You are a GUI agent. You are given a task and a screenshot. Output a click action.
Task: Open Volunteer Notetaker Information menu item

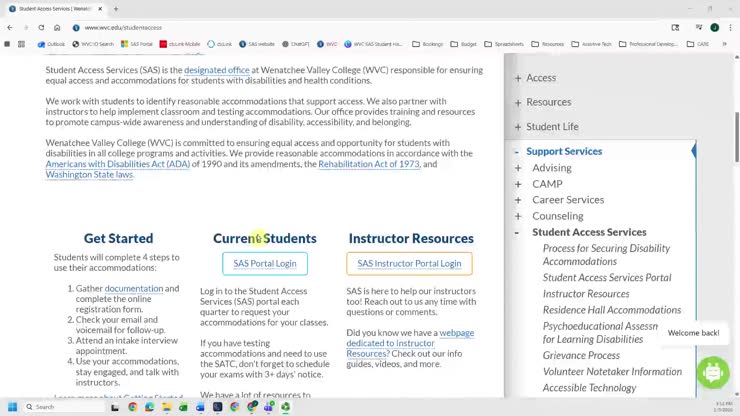point(612,372)
